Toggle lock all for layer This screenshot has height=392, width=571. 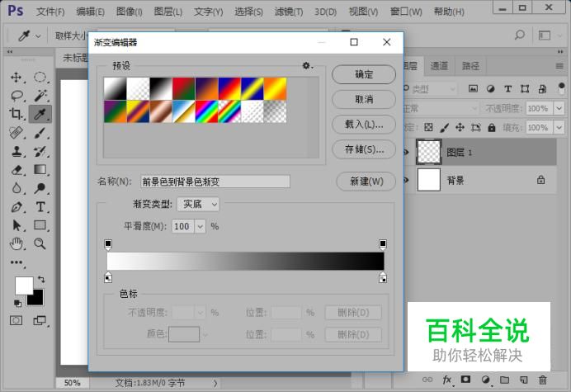492,128
